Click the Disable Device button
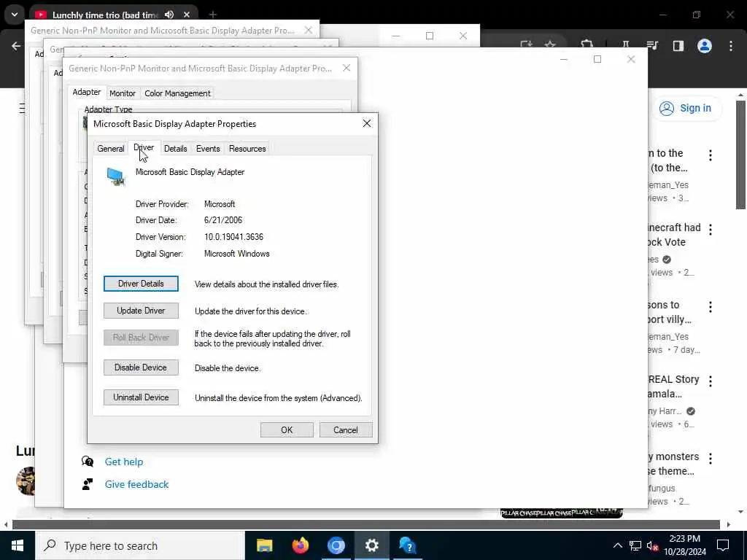 coord(141,367)
